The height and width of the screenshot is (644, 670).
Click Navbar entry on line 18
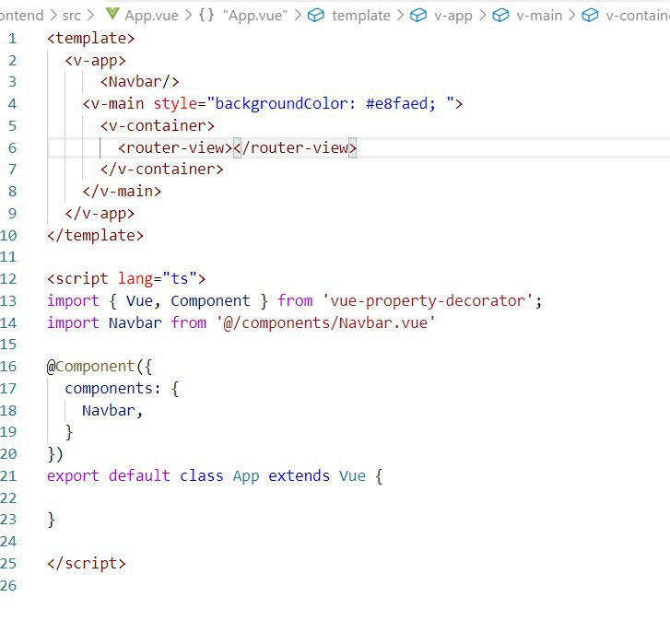pyautogui.click(x=109, y=410)
